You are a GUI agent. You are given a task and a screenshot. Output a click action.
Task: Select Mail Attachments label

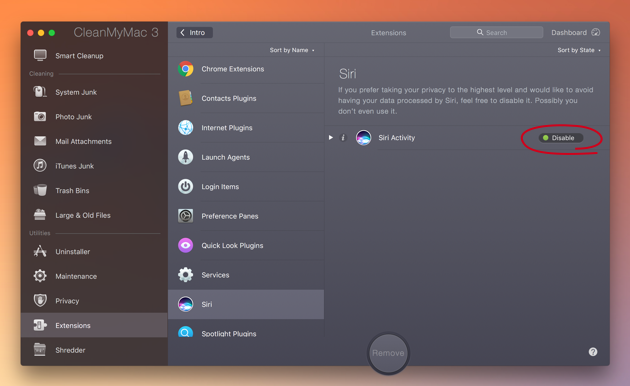point(83,141)
